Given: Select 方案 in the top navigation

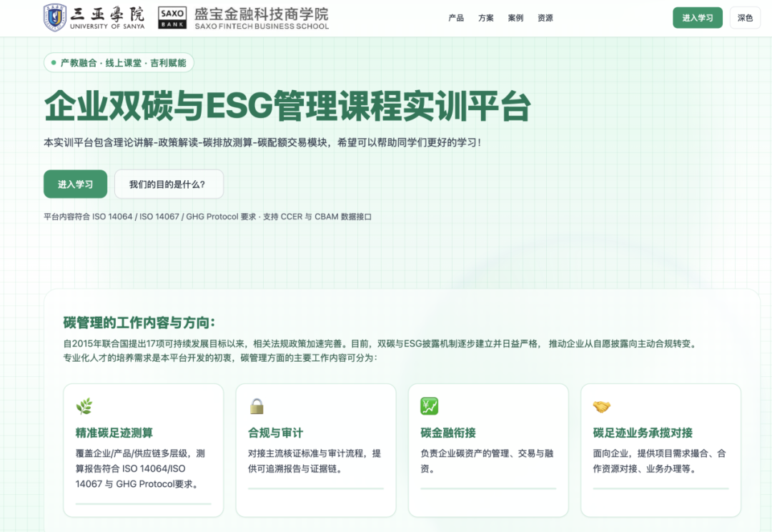Looking at the screenshot, I should [x=486, y=18].
